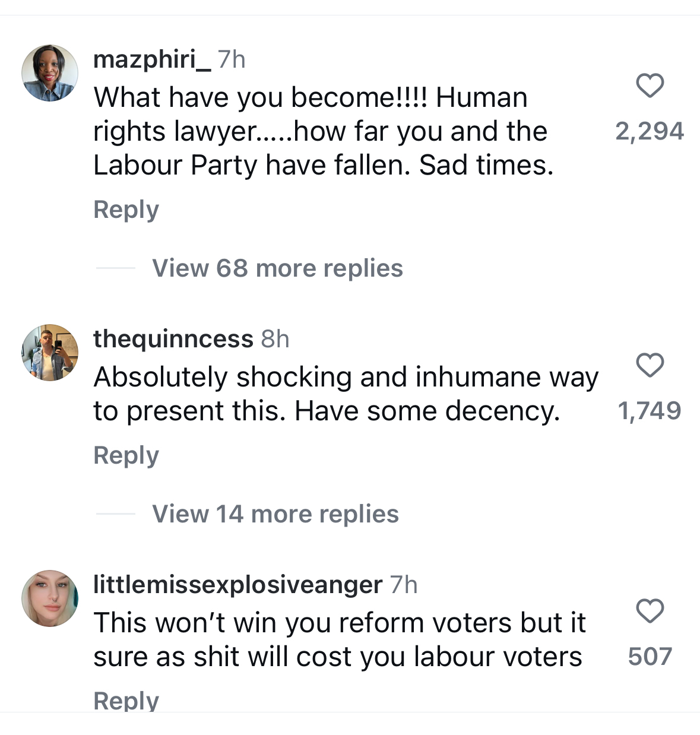Show the 1,749 likes list
The height and width of the screenshot is (735, 700).
650,411
